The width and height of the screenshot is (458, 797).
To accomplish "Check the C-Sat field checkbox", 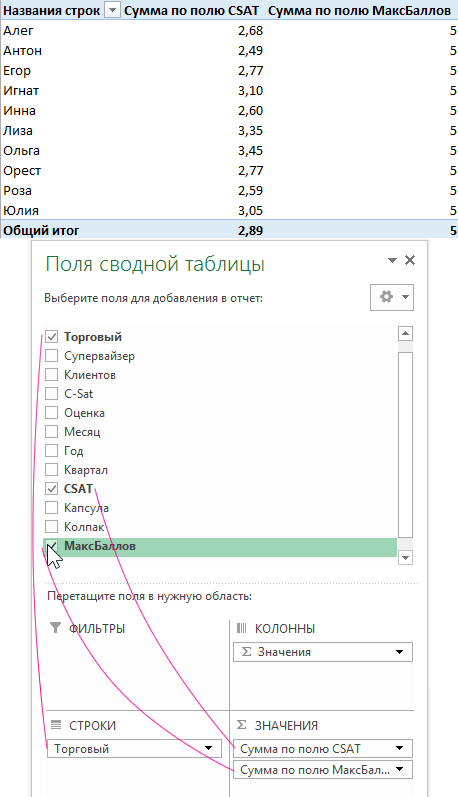I will [51, 393].
